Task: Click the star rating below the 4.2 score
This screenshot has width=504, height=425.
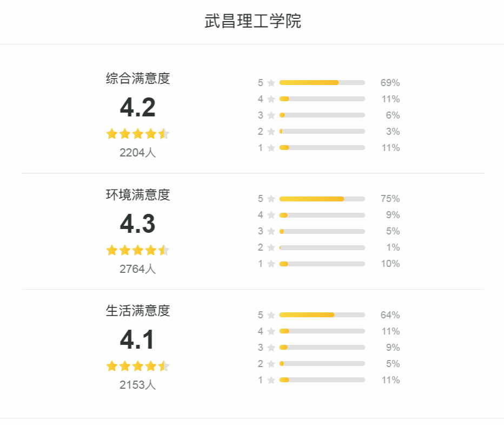Action: 138,134
